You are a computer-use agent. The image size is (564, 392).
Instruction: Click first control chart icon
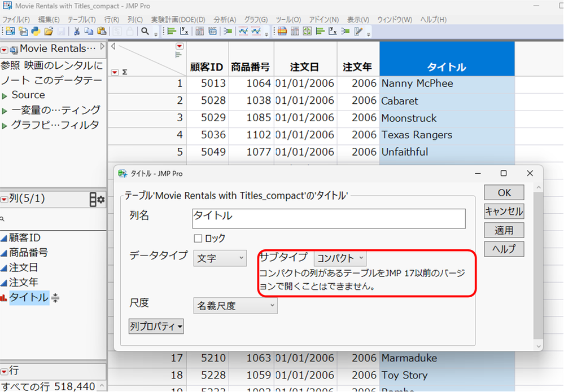click(x=243, y=31)
